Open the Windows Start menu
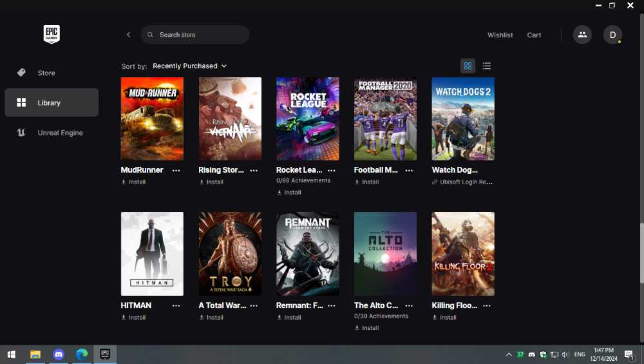Viewport: 644px width, 364px height. [12, 354]
